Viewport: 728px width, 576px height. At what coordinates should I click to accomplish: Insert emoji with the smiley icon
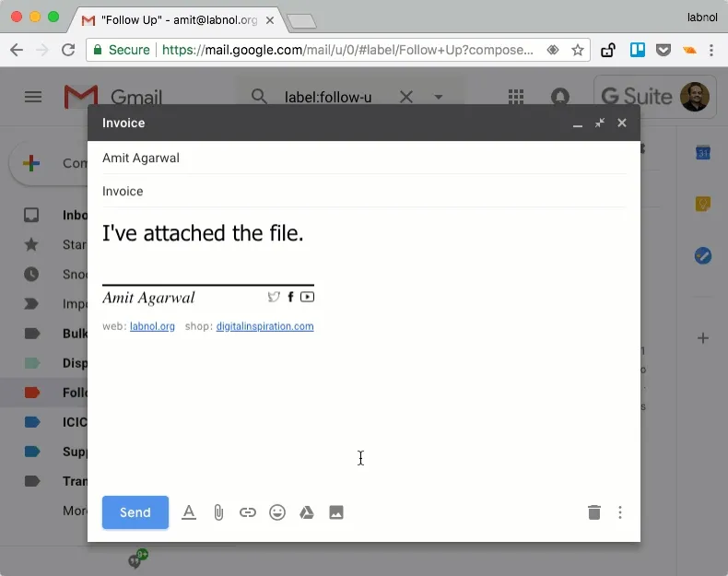click(x=277, y=512)
